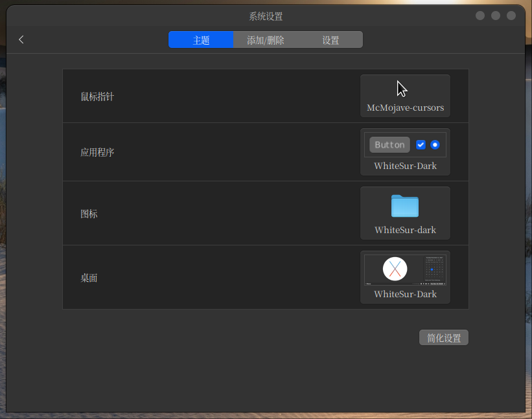Click the mouse cursor preview icon

pos(402,89)
